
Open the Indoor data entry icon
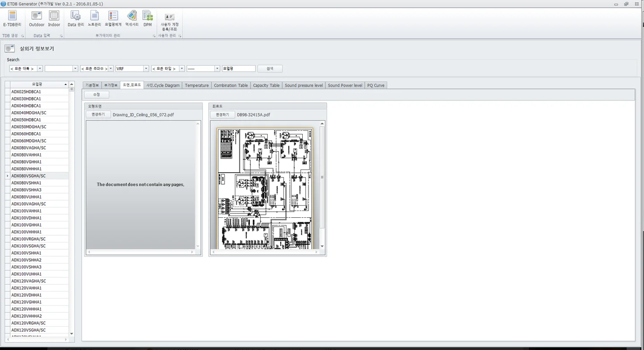coord(54,19)
